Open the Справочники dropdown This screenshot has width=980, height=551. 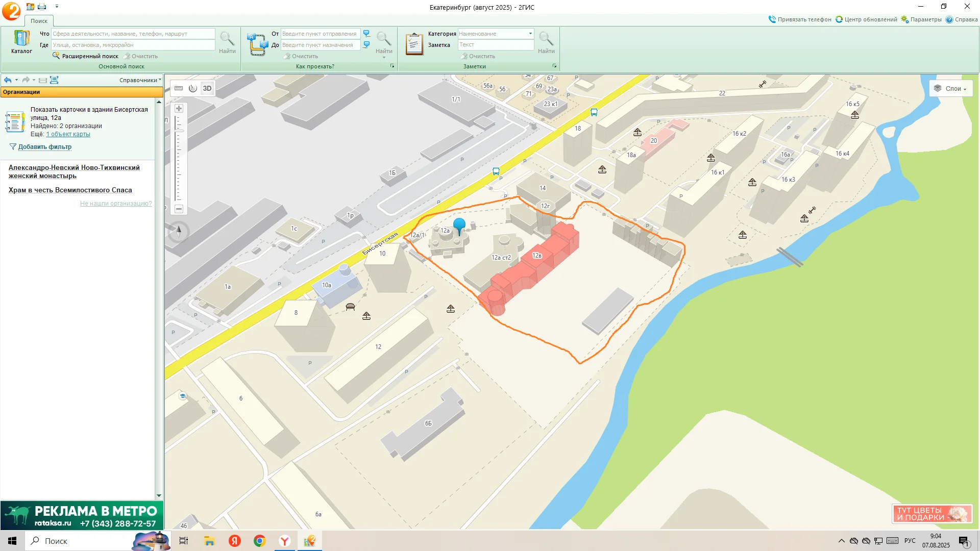click(x=140, y=80)
